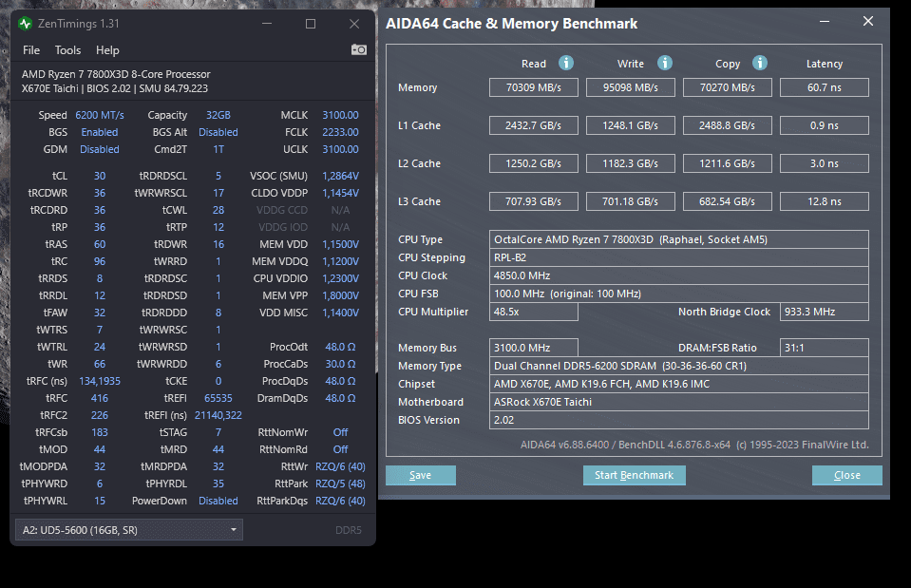911x588 pixels.
Task: Click the AMD Ryzen 7 7800X3D processor name
Action: pos(116,74)
